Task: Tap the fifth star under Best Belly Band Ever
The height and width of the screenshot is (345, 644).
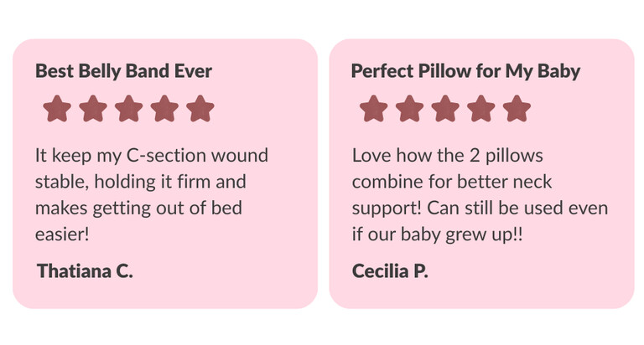Action: [x=200, y=109]
